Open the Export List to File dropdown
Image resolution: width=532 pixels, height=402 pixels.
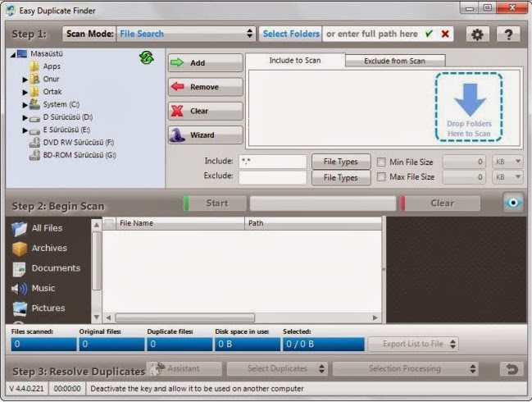click(x=413, y=344)
